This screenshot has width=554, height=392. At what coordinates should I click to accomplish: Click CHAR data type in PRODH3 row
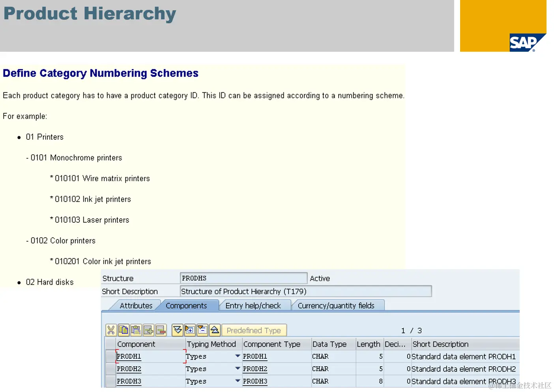[320, 382]
